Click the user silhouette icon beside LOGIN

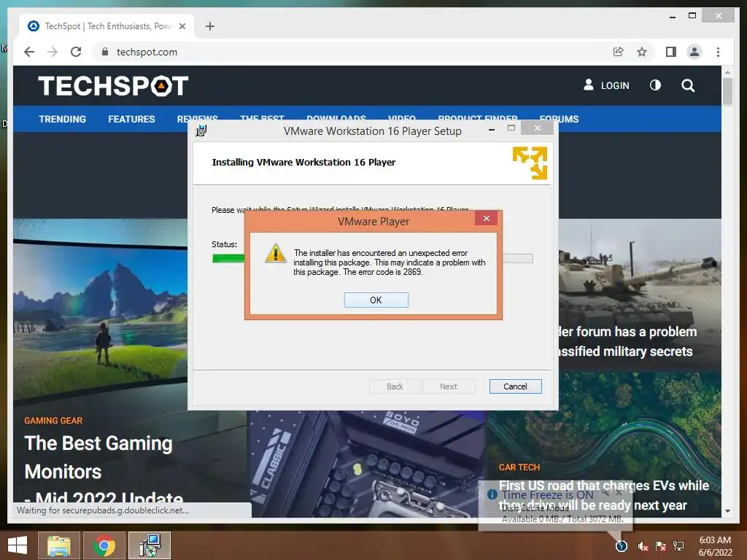[589, 85]
